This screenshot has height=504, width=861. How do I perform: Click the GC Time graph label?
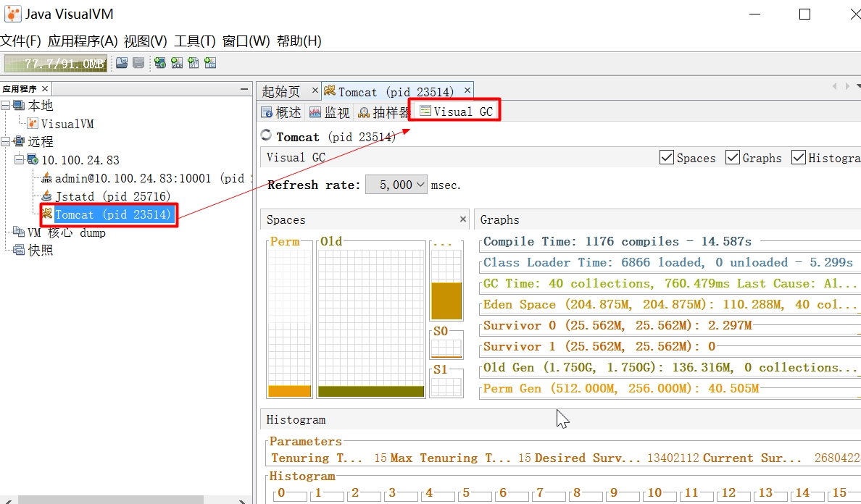[670, 283]
